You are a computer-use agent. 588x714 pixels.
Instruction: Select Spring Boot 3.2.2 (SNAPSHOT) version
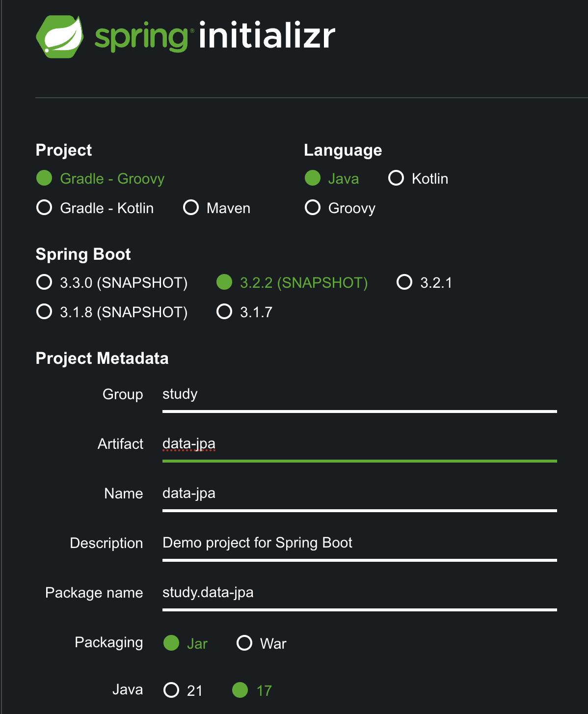pos(224,282)
